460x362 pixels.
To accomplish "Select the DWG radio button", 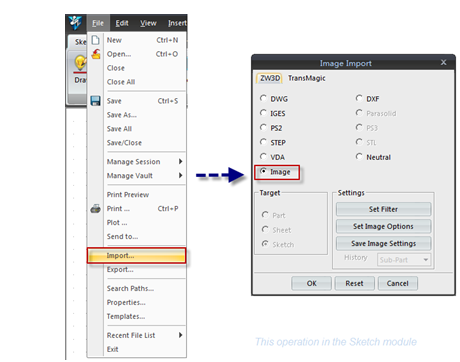I will coord(263,99).
